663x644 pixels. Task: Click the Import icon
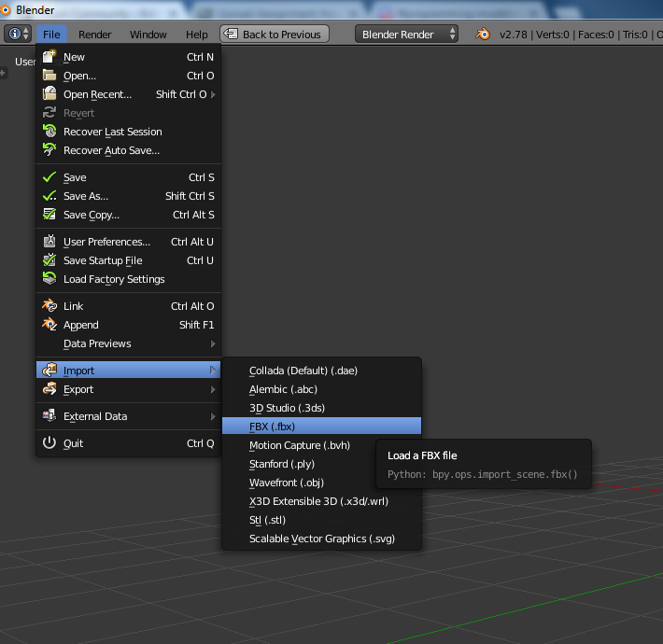tap(49, 371)
